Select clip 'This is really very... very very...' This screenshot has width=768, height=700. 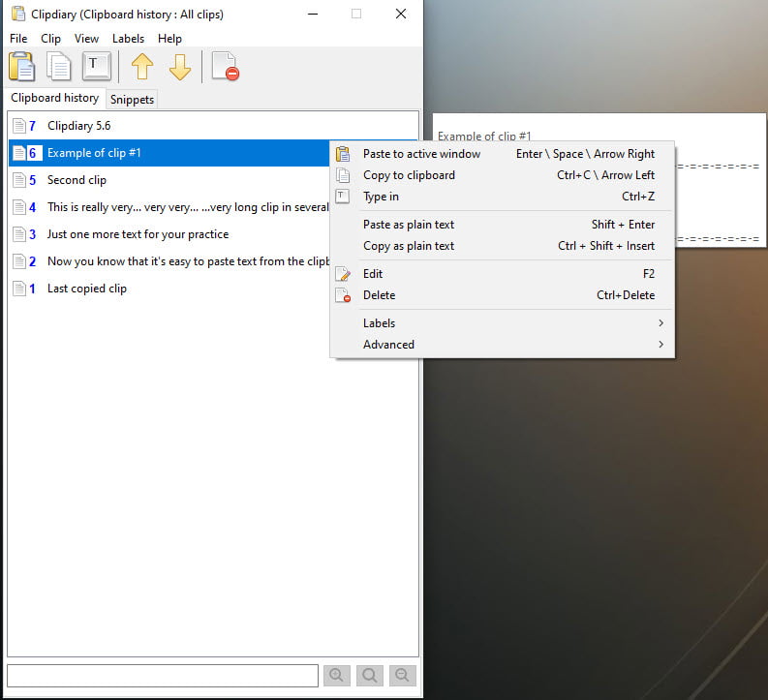tap(169, 207)
